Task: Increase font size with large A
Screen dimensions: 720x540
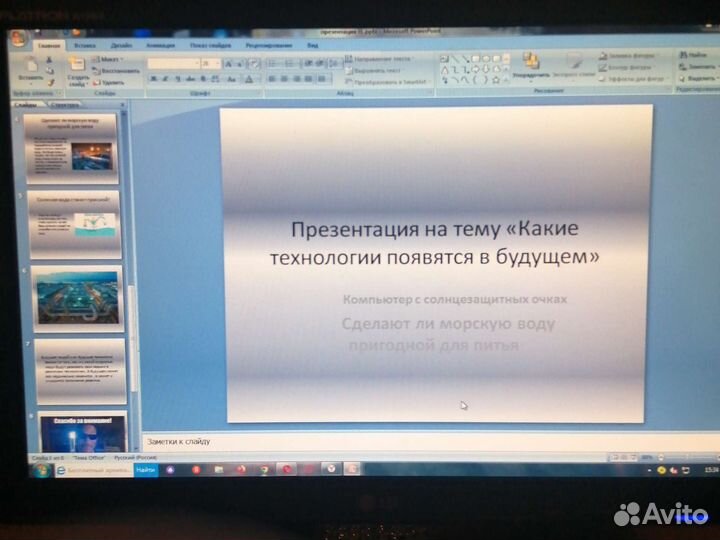Action: pos(229,64)
